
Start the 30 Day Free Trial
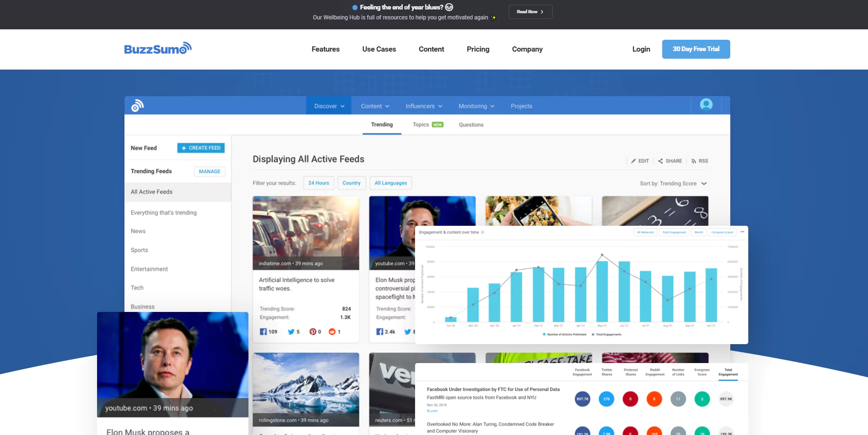pyautogui.click(x=696, y=49)
